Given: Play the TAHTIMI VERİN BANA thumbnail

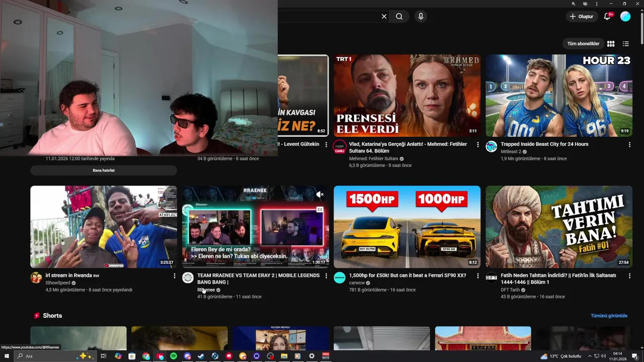Looking at the screenshot, I should point(559,227).
